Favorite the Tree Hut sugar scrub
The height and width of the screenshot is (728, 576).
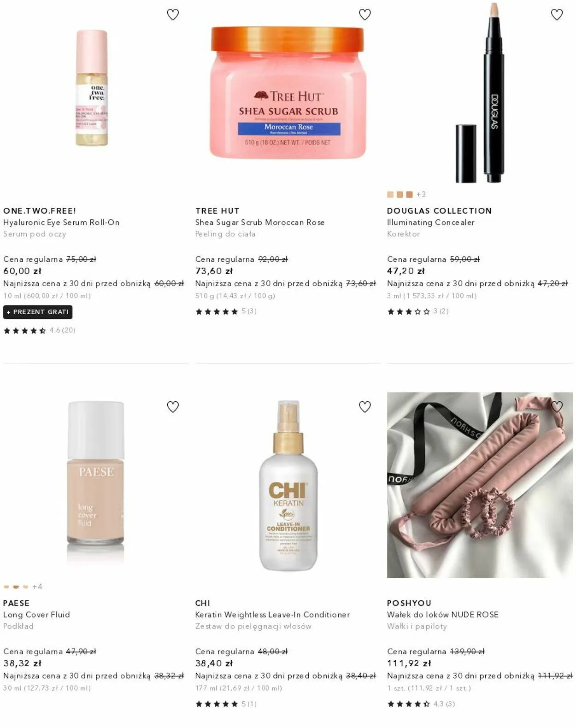pos(364,15)
